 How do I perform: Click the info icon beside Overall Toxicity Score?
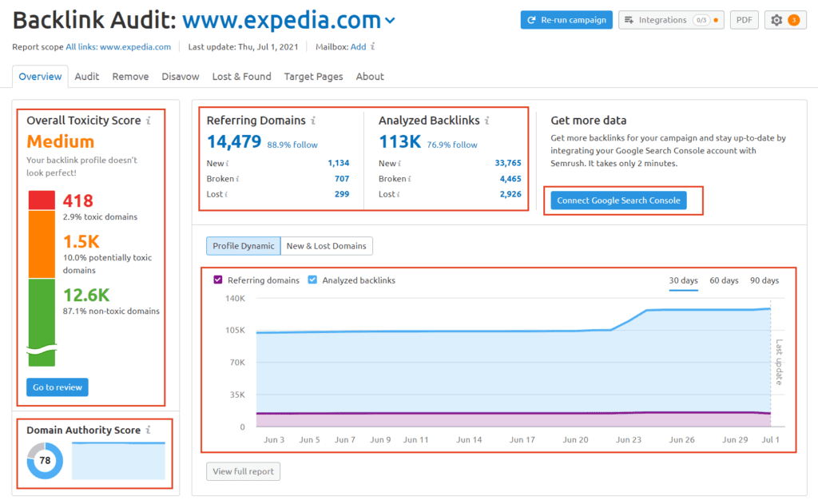point(148,121)
